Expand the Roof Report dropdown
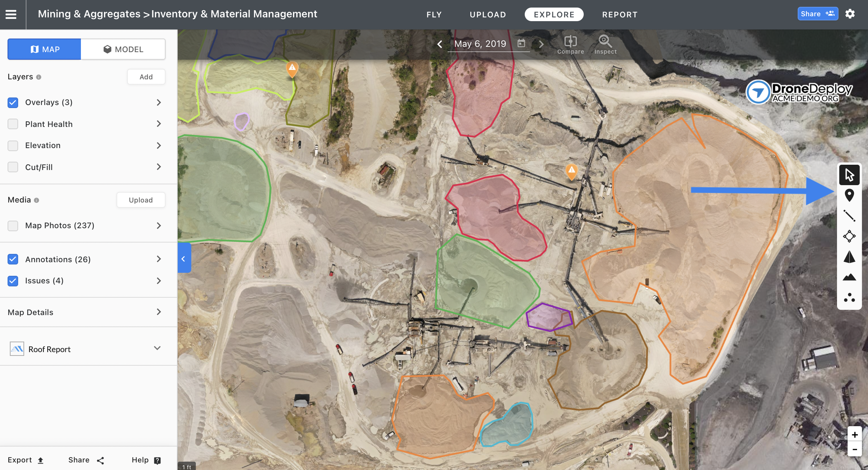868x470 pixels. tap(157, 348)
